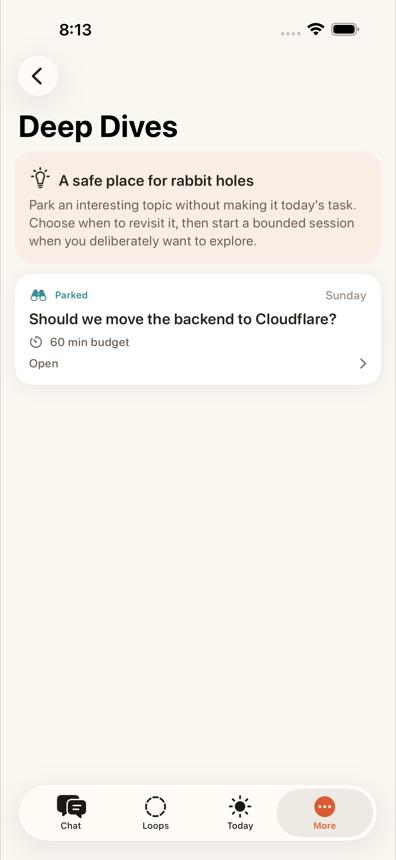Viewport: 396px width, 860px height.
Task: Check the Wi-Fi status icon
Action: [315, 29]
